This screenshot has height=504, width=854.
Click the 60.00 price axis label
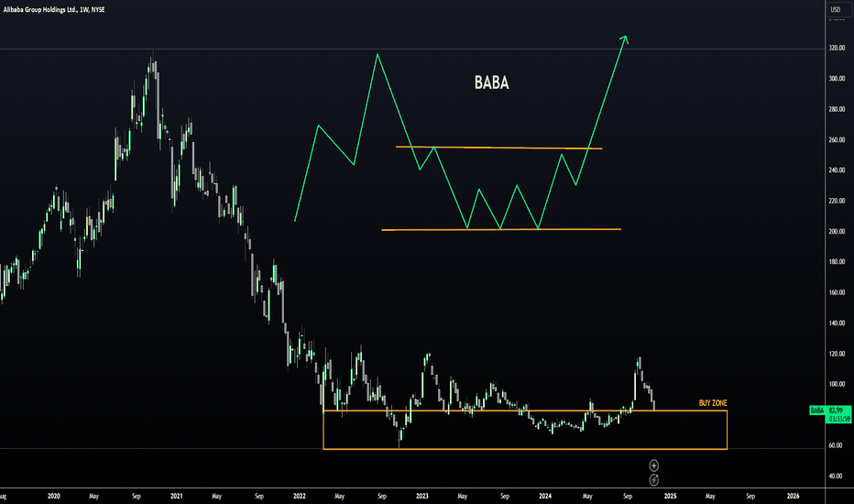[x=837, y=445]
